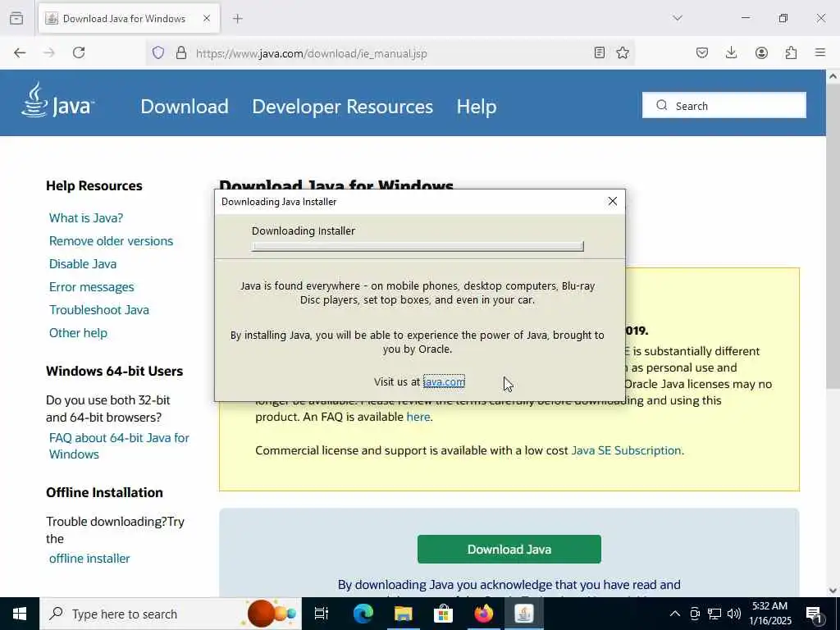
Task: Open Error messages link
Action: (x=92, y=287)
